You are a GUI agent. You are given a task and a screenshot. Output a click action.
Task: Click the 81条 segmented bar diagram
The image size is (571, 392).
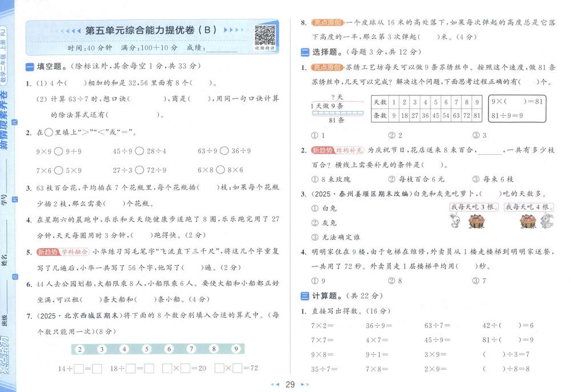click(338, 112)
